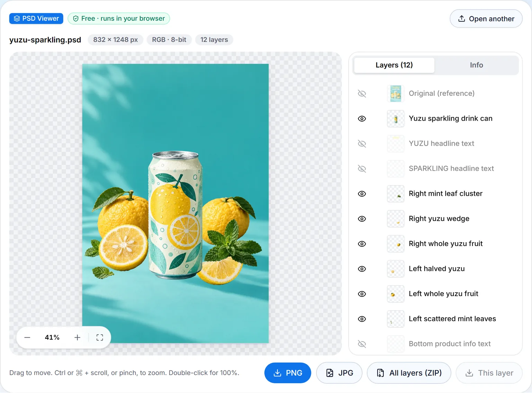Show the SPARKLING headline text layer
This screenshot has height=393, width=532.
[x=362, y=168]
